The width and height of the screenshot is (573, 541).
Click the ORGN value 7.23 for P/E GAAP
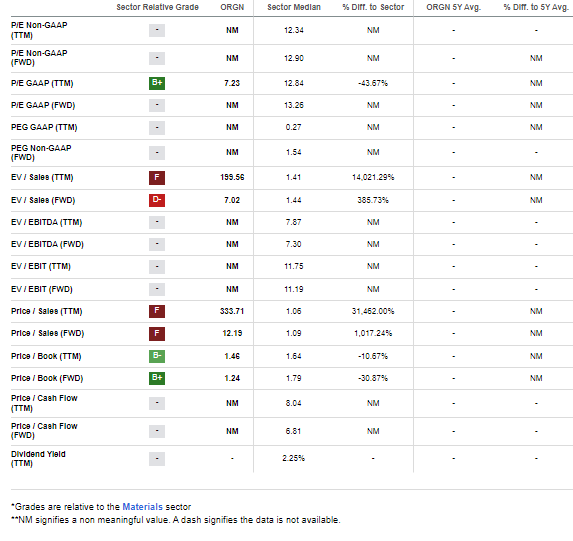232,83
